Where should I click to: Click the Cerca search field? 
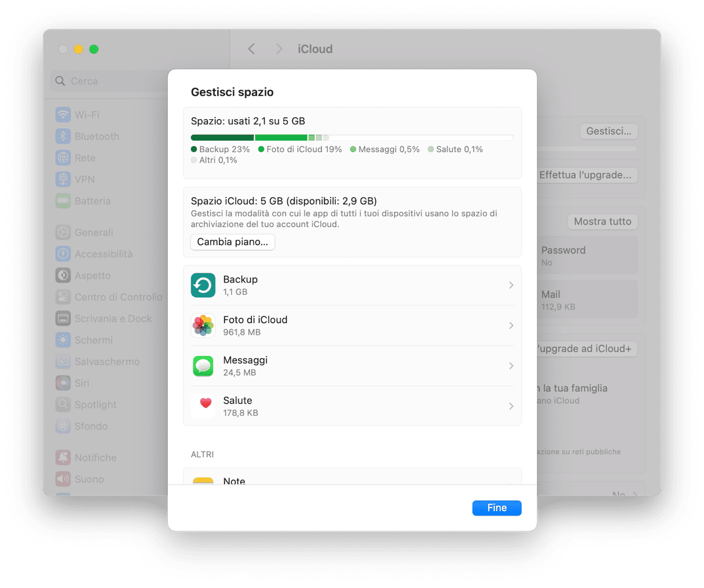point(110,81)
